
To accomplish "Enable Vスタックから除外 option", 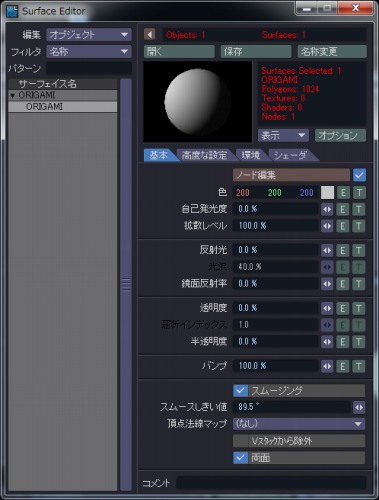I will point(299,441).
